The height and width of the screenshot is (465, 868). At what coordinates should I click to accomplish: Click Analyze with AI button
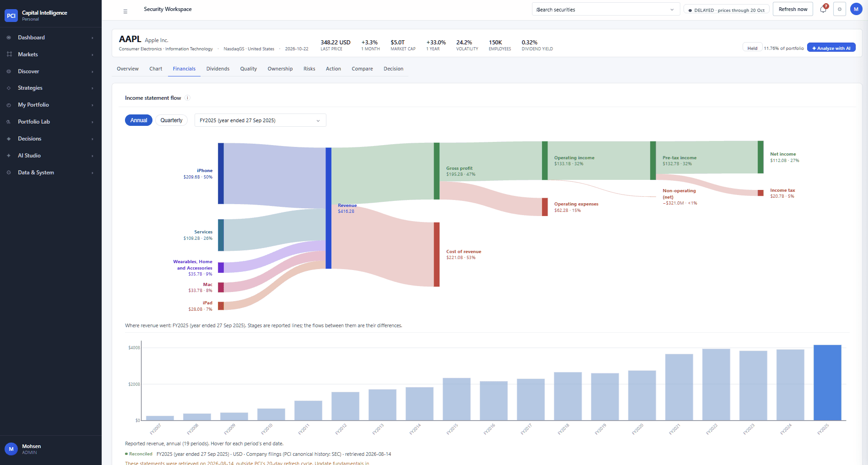click(831, 48)
